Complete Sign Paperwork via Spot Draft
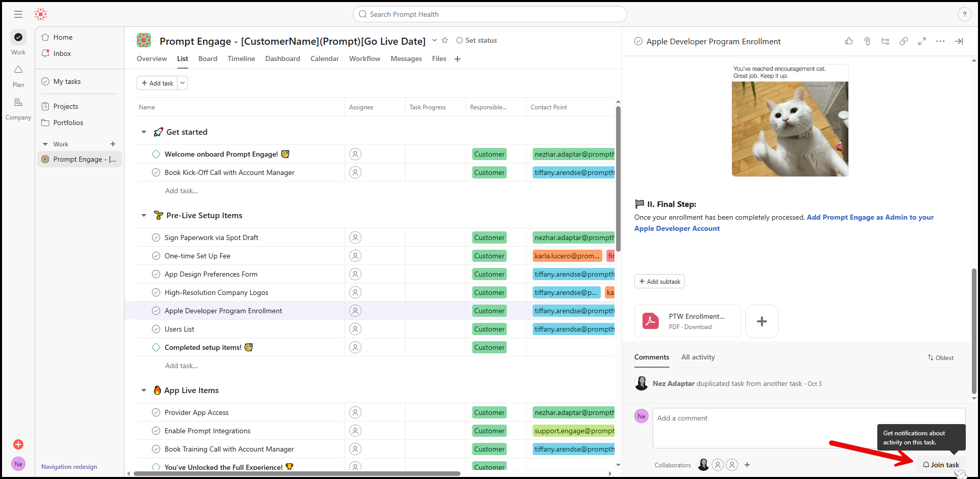This screenshot has width=980, height=479. pyautogui.click(x=156, y=237)
